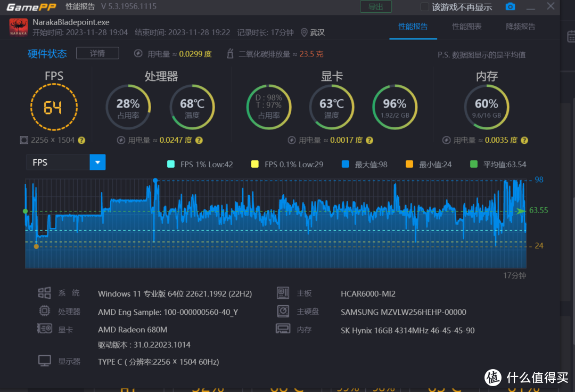This screenshot has width=575, height=392.
Task: Click the AMD Eng Sample processor text
Action: click(x=168, y=312)
